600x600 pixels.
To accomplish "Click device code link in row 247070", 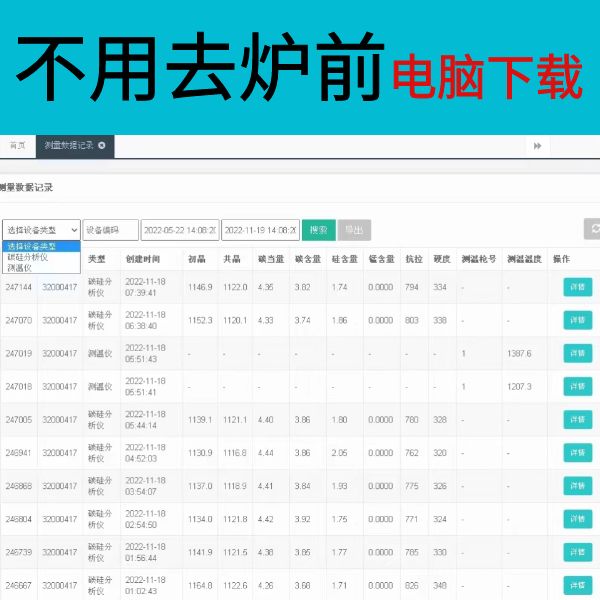I will pos(59,320).
